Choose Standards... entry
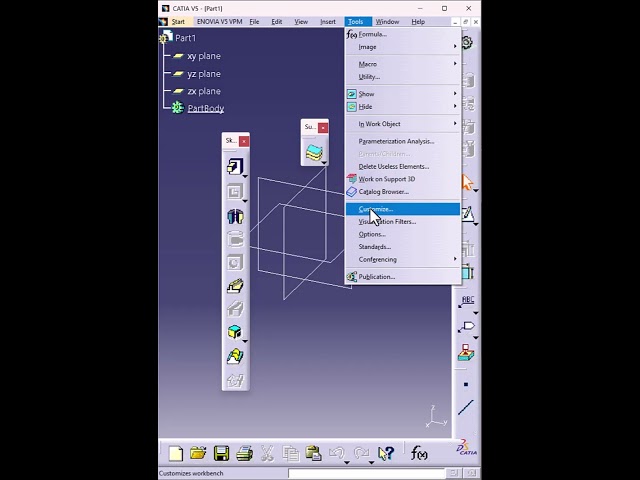The width and height of the screenshot is (640, 480). (x=403, y=247)
